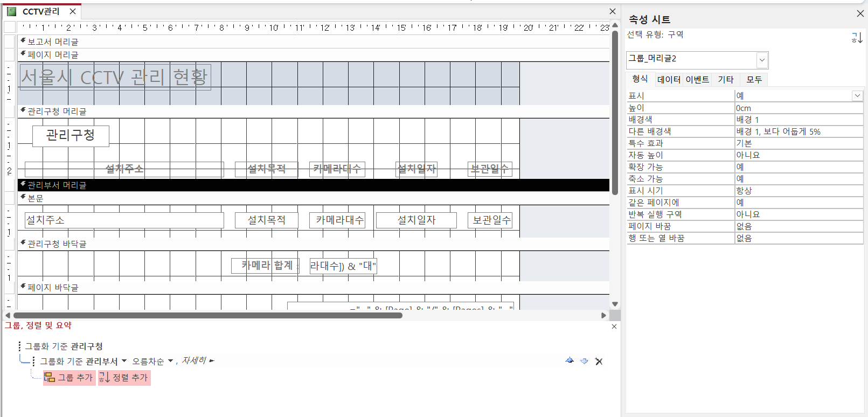Screen dimensions: 868x417
Task: Switch to the 데이터 property tab
Action: click(669, 80)
